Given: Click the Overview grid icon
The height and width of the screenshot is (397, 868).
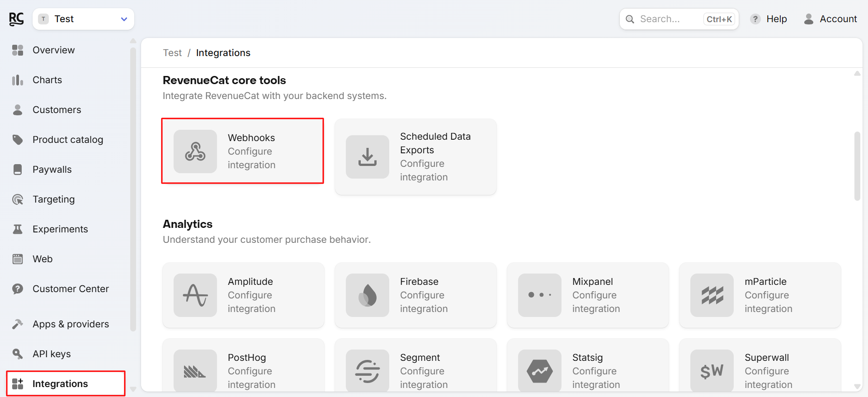Looking at the screenshot, I should (x=18, y=50).
